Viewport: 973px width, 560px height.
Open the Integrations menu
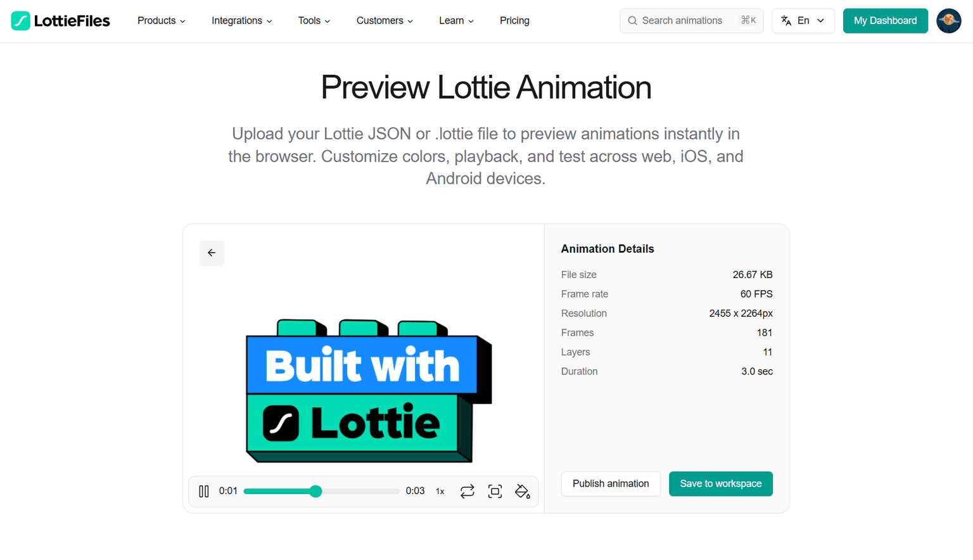[x=241, y=20]
